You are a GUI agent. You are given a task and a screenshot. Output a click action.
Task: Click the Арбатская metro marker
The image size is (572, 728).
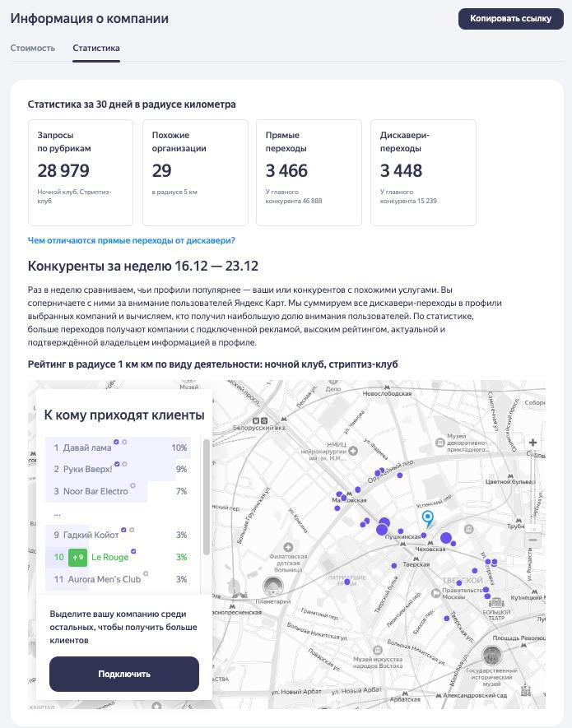pyautogui.click(x=405, y=693)
